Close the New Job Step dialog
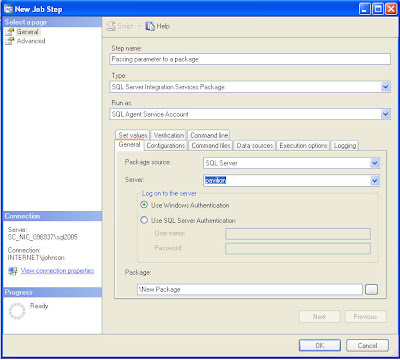The image size is (400, 360). pos(391,9)
